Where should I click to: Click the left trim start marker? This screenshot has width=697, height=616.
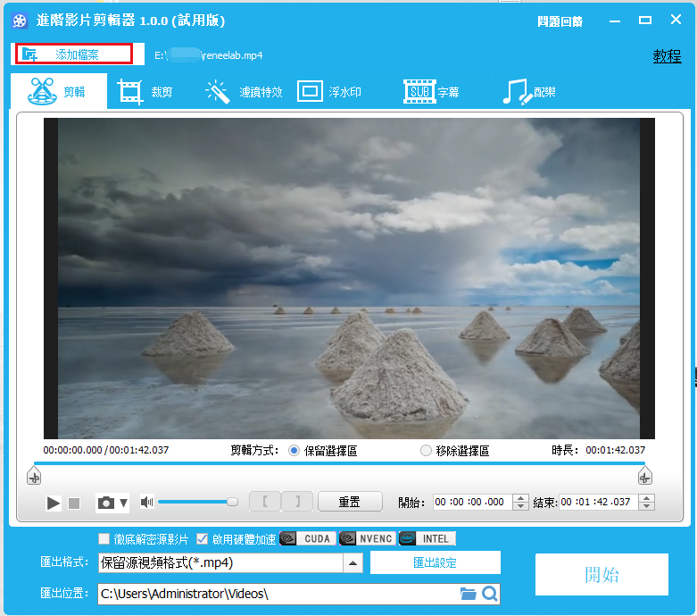coord(34,475)
